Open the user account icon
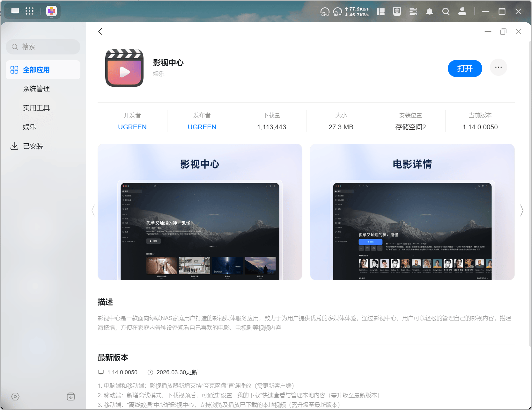Image resolution: width=532 pixels, height=410 pixels. [462, 12]
